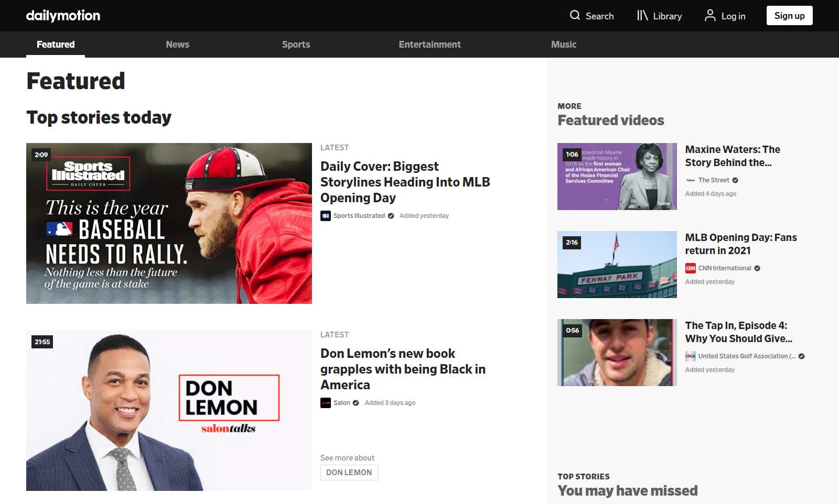Click the "See more about" text
Image resolution: width=839 pixels, height=504 pixels.
(x=348, y=458)
